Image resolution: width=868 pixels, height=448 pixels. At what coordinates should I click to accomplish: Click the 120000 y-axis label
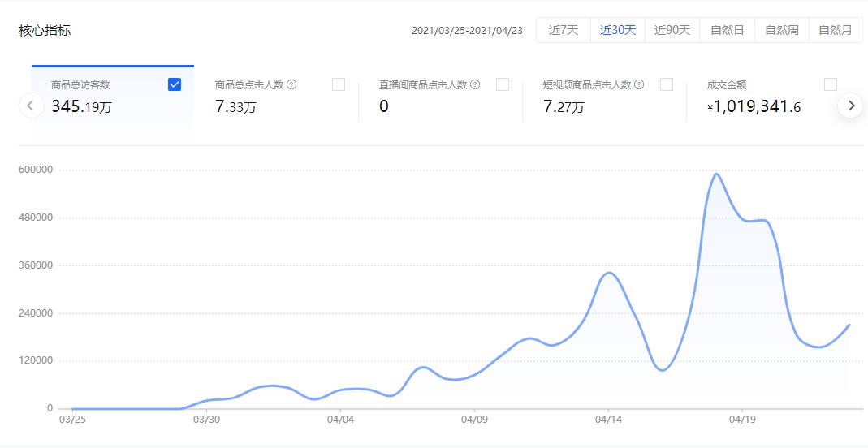[x=36, y=360]
